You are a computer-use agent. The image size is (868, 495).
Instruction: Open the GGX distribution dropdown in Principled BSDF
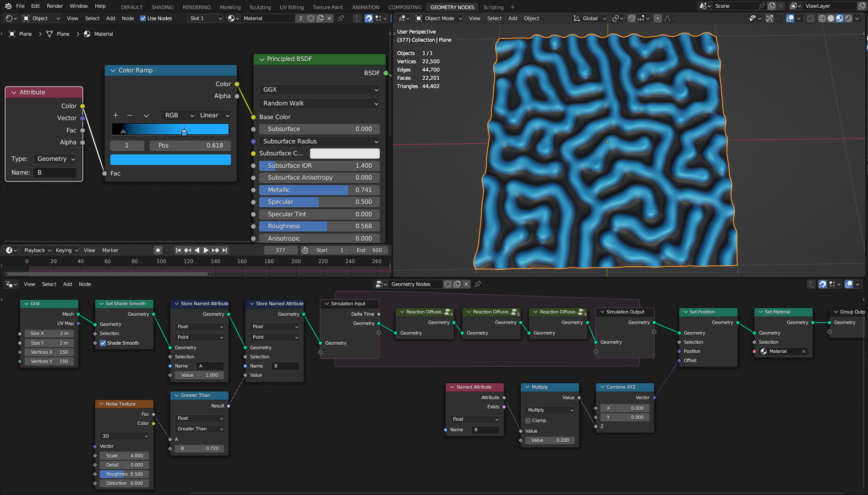(319, 90)
